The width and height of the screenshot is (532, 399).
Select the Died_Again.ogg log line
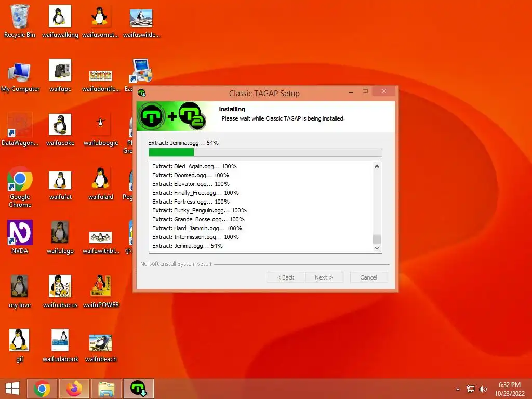tap(194, 166)
